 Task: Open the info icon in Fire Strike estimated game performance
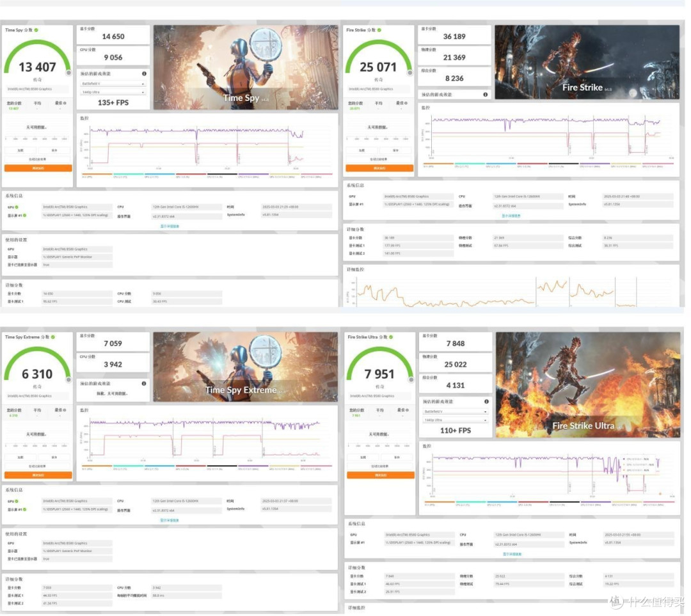pos(486,94)
